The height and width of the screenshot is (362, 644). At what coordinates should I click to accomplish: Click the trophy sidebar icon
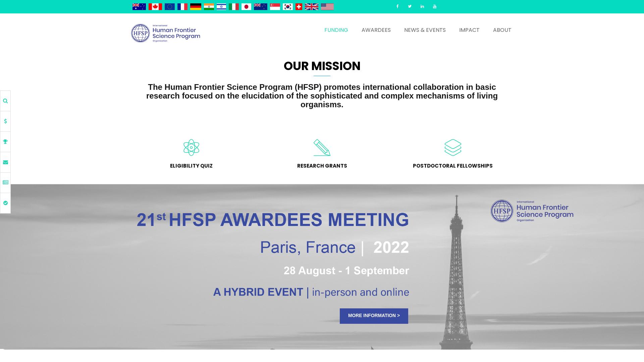(x=5, y=142)
